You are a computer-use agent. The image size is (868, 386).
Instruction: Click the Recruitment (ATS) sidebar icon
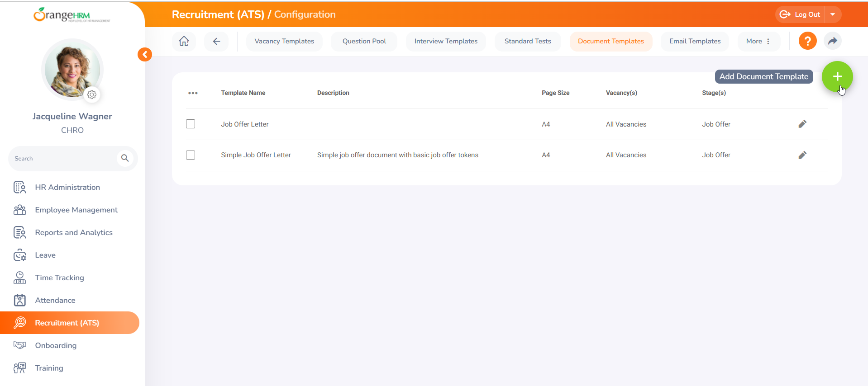[x=20, y=323]
